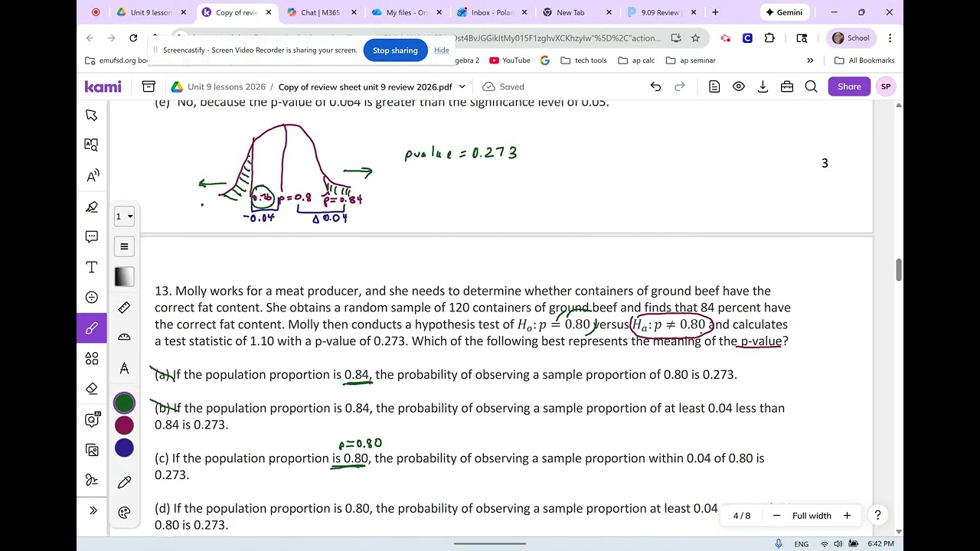This screenshot has width=980, height=551.
Task: Hide the screen sharing notification bar
Action: click(442, 51)
